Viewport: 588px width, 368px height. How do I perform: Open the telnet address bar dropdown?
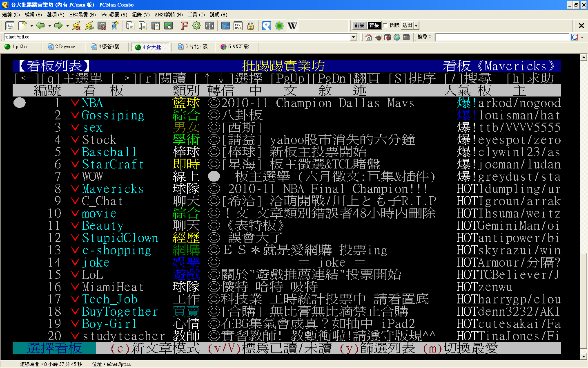[354, 37]
